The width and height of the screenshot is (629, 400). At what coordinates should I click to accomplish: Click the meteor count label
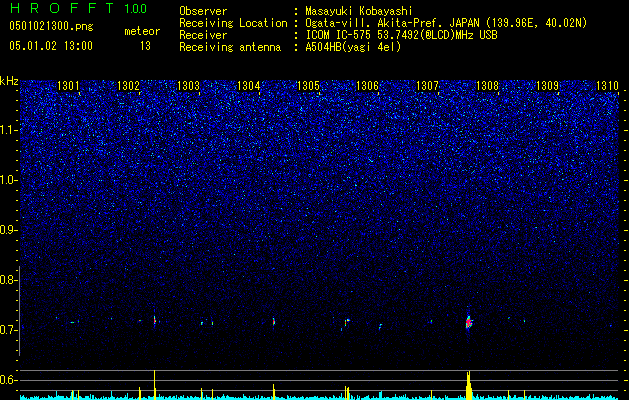click(x=142, y=31)
